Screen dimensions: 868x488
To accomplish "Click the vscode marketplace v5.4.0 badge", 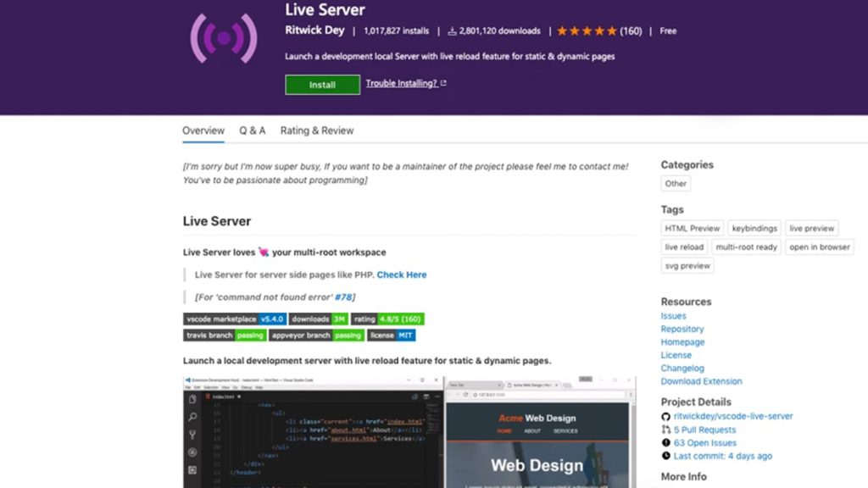I will pyautogui.click(x=235, y=319).
